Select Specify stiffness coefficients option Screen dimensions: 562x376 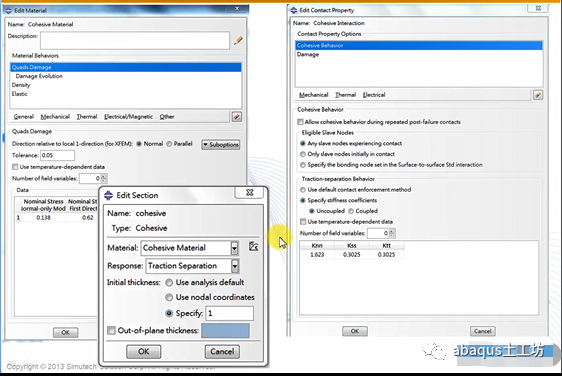point(303,200)
